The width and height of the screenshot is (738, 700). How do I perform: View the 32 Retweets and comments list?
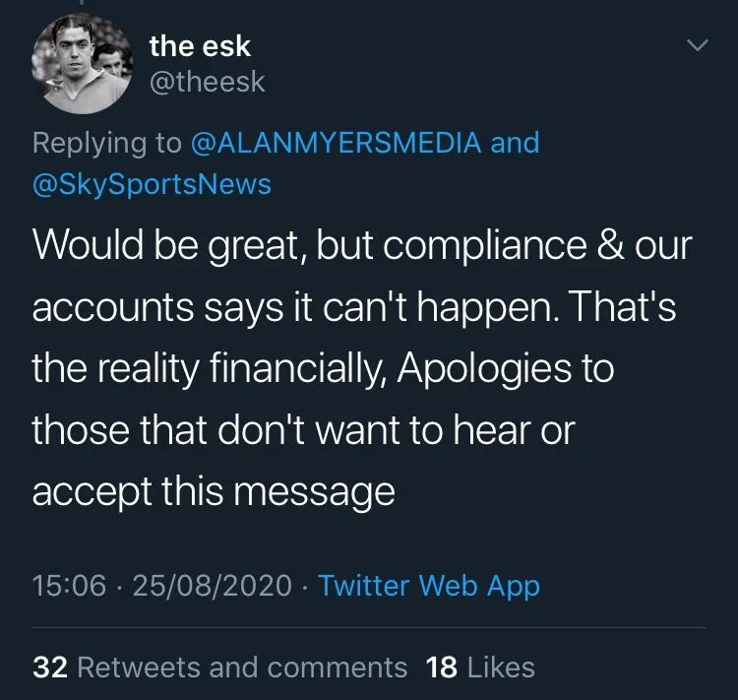click(241, 668)
